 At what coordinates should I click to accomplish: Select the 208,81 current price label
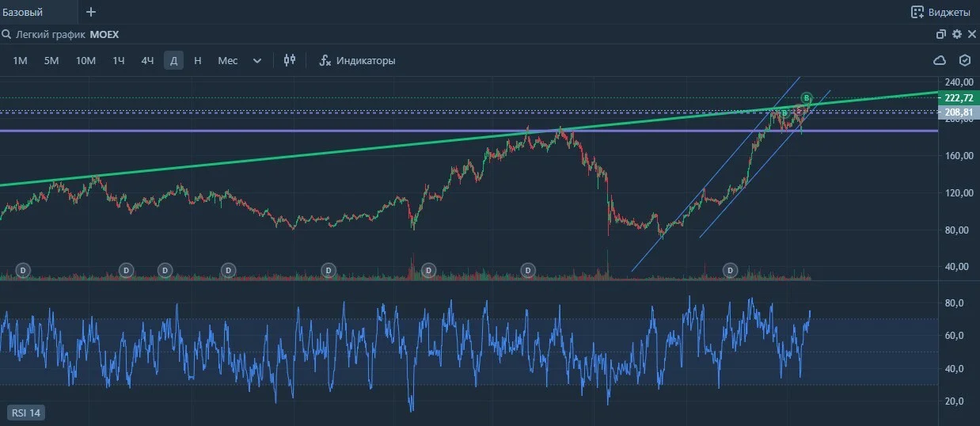click(959, 112)
